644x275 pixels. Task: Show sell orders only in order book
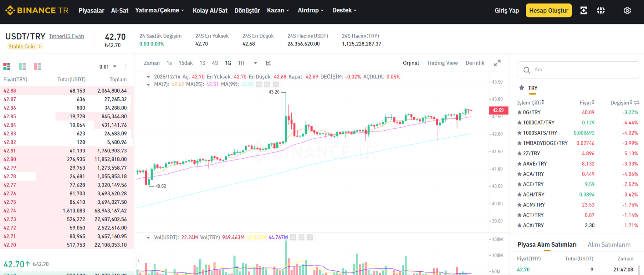pyautogui.click(x=38, y=66)
